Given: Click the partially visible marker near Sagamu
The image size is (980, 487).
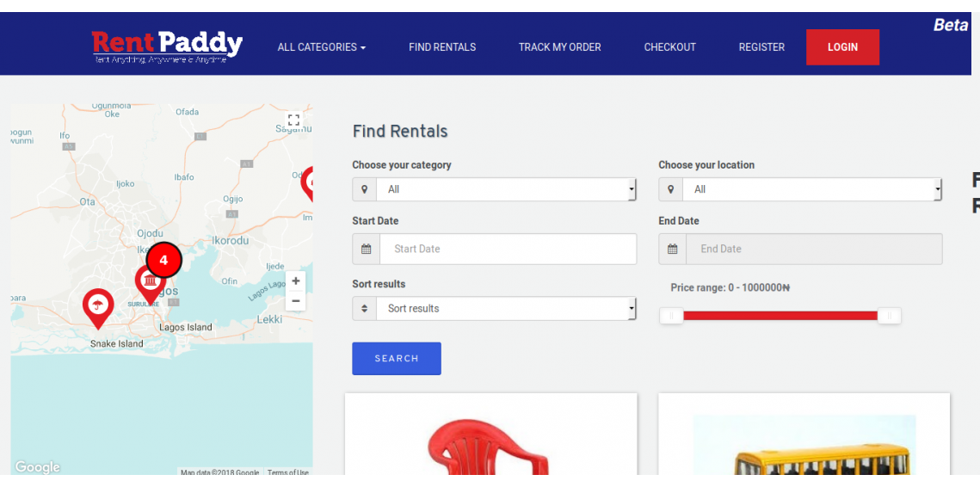Looking at the screenshot, I should click(307, 184).
